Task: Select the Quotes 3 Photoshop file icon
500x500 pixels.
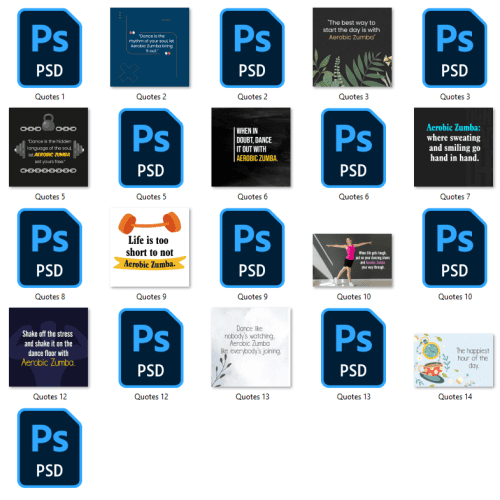Action: [455, 48]
